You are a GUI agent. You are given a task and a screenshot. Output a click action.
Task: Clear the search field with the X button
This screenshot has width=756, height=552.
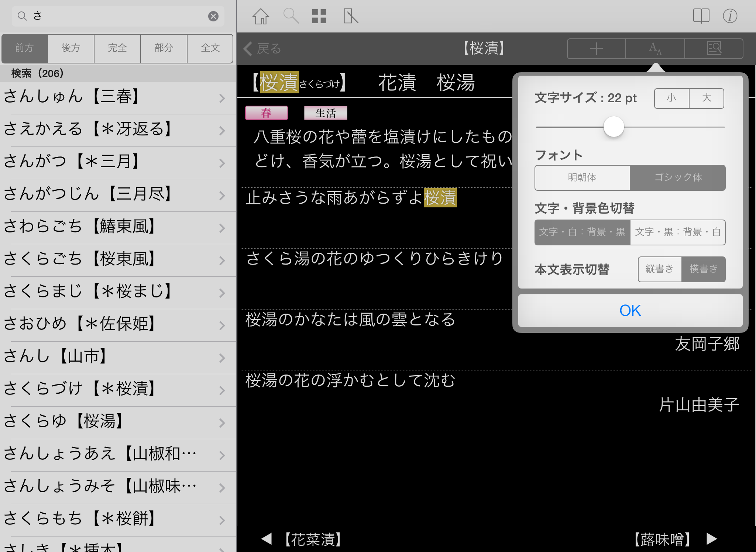(213, 16)
